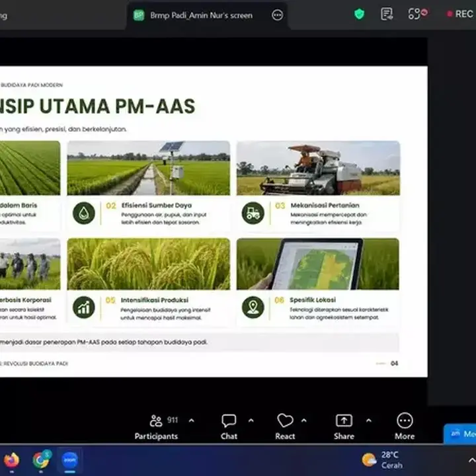Click the number 03 label
The image size is (476, 476).
[280, 206]
